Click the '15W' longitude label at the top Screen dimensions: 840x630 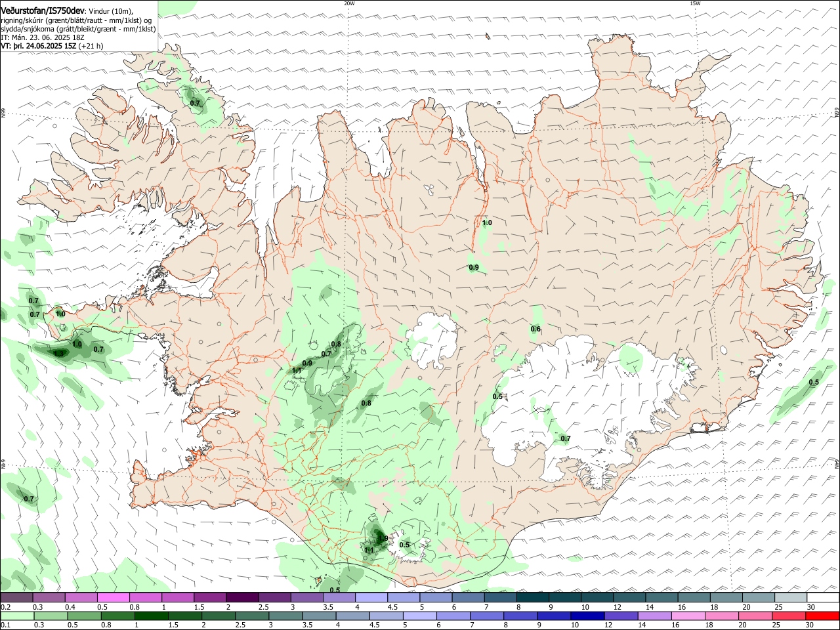click(x=695, y=3)
